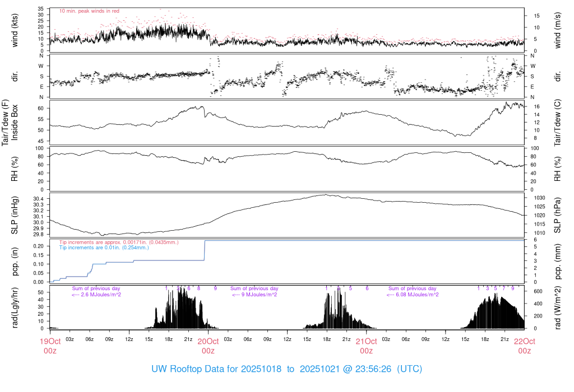Select the pcp. (mm) axis label
This screenshot has width=574, height=392.
click(558, 262)
